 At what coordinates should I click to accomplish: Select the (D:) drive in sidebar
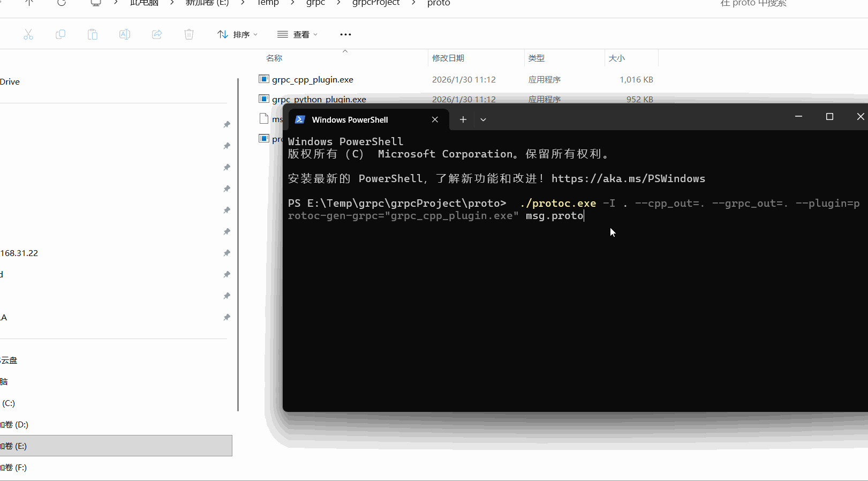[x=14, y=424]
